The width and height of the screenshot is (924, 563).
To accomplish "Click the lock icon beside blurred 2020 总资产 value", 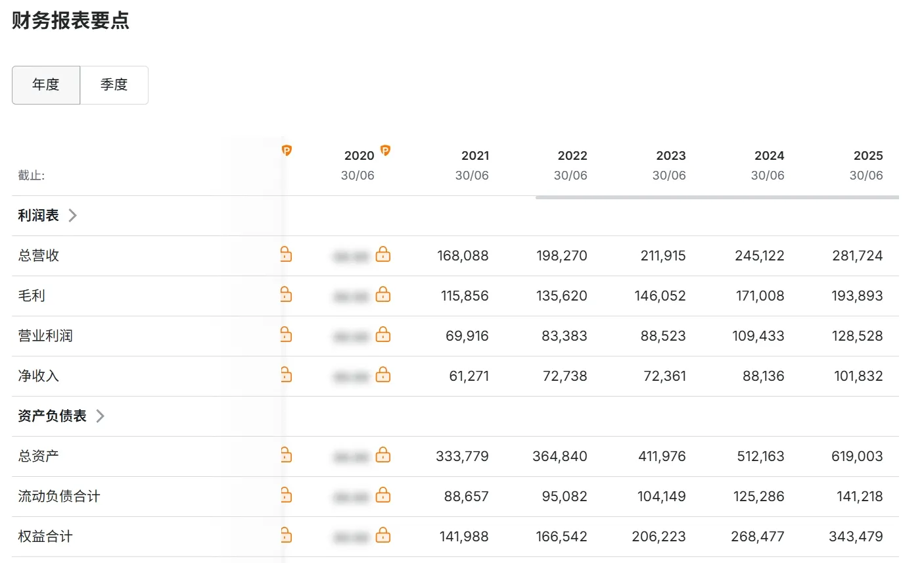I will tap(382, 455).
